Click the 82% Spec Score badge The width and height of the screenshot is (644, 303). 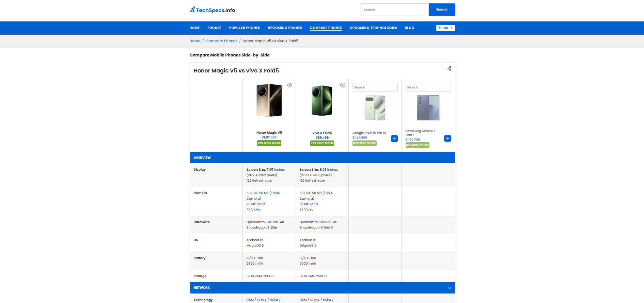coord(418,146)
